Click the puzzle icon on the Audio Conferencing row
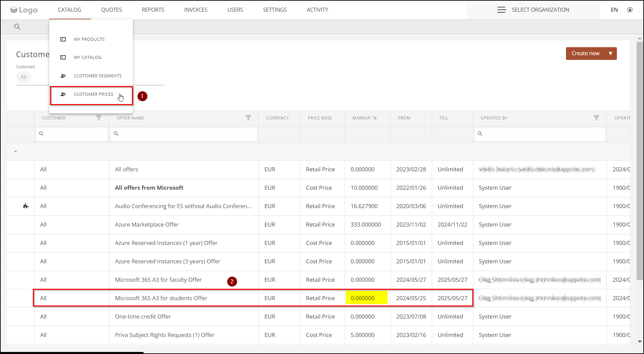Screen dimensions: 644x354 tap(26, 206)
